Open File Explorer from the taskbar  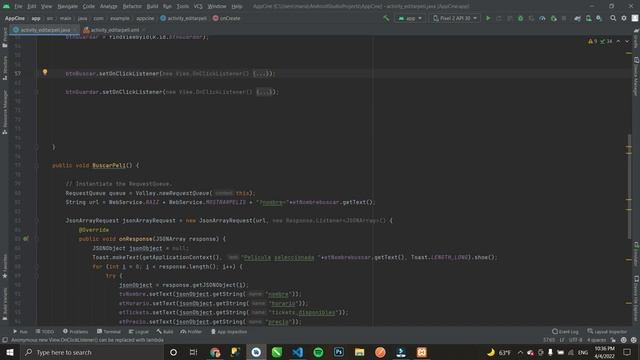tap(360, 352)
